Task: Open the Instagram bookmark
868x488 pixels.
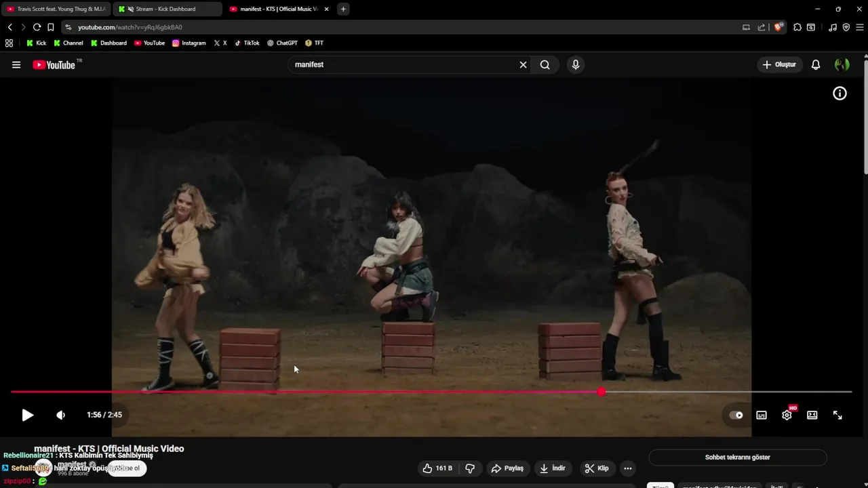Action: point(189,43)
